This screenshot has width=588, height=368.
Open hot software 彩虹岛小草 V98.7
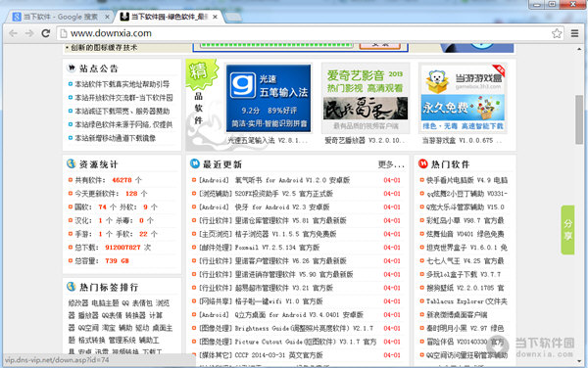click(465, 220)
